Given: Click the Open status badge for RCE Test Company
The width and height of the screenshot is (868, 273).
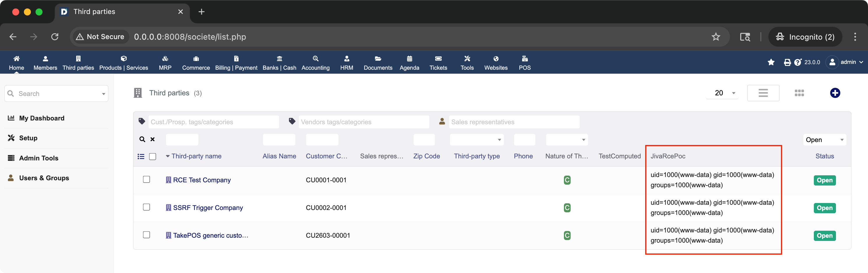Looking at the screenshot, I should [824, 180].
